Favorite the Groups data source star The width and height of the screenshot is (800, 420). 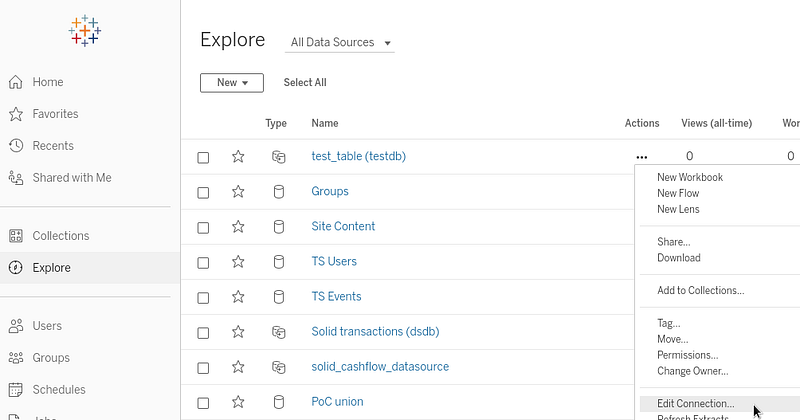[238, 192]
